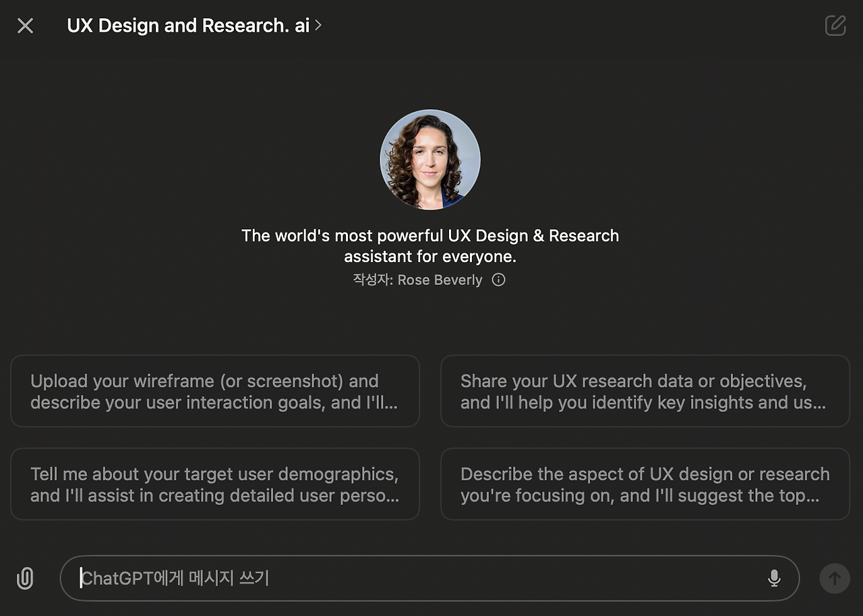
Task: Open the UX Design and Research. ai title menu
Action: point(195,26)
